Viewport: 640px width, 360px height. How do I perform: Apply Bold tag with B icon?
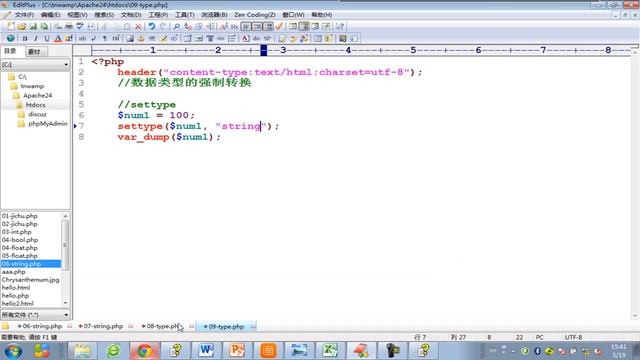(x=25, y=38)
